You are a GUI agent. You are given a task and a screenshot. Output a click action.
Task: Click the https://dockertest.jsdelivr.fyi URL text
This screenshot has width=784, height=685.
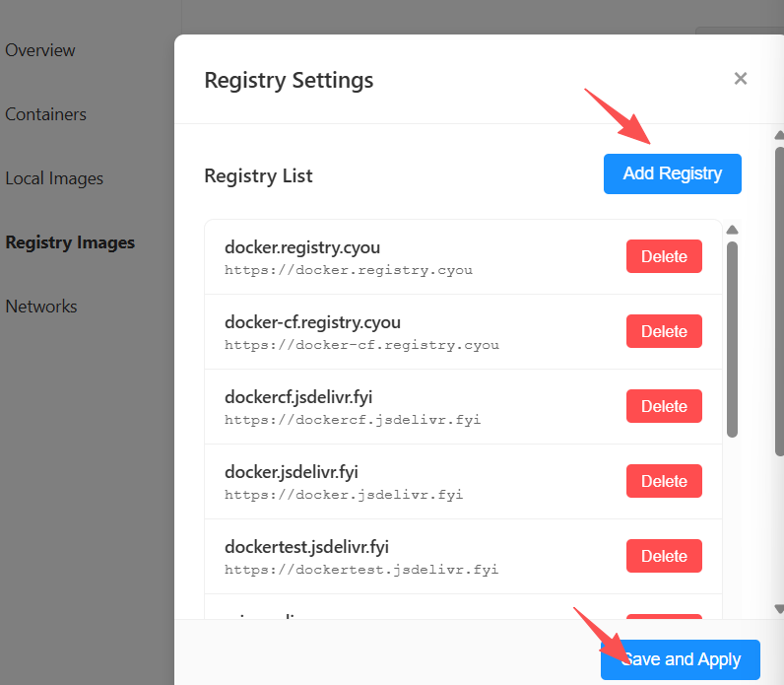pyautogui.click(x=361, y=569)
